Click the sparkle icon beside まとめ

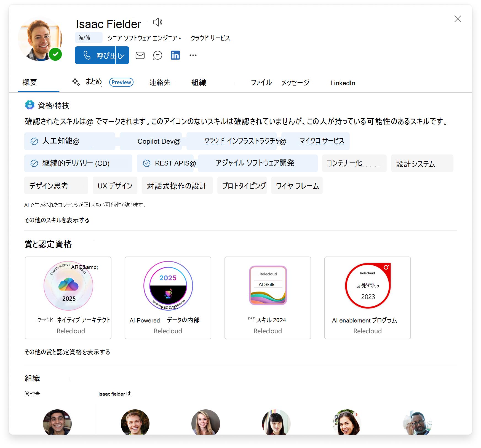(x=76, y=82)
